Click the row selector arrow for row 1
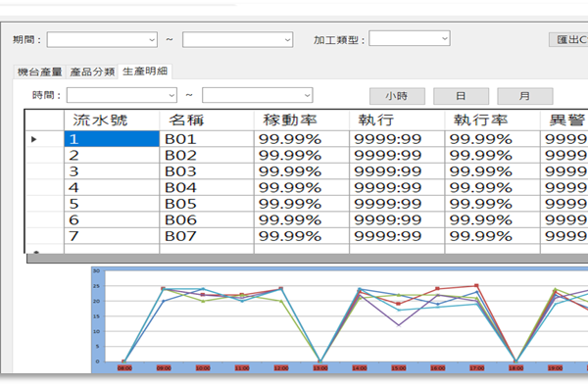 point(33,139)
